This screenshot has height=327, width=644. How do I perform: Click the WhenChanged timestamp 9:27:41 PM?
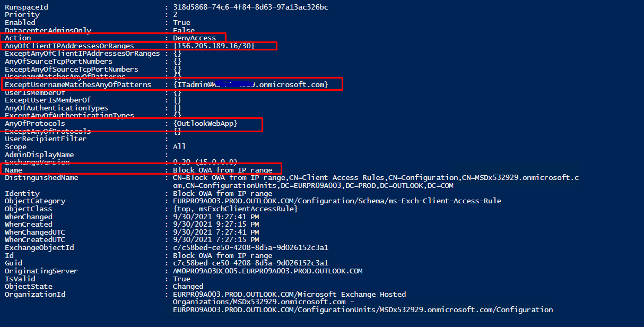tap(216, 217)
